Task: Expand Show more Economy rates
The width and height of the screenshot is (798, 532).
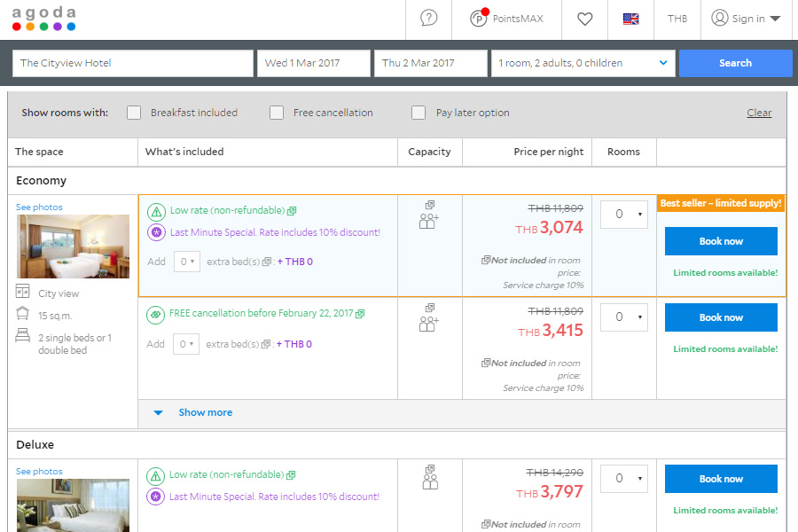Action: click(205, 412)
